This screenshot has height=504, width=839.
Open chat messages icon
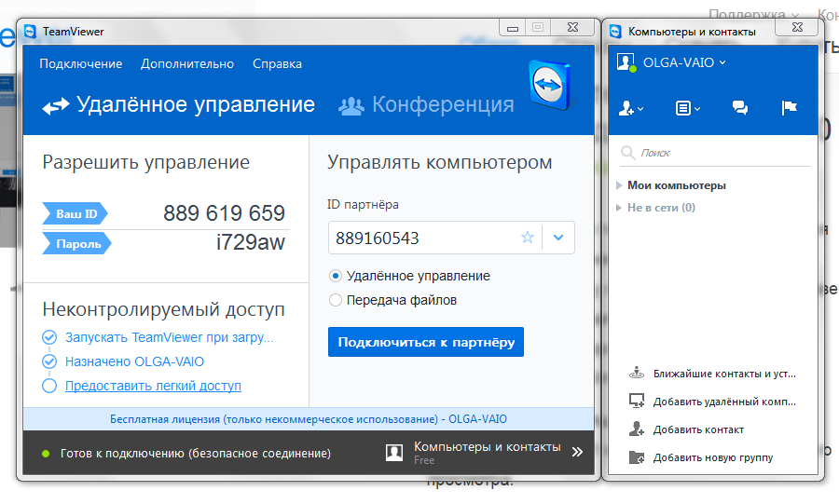click(740, 108)
